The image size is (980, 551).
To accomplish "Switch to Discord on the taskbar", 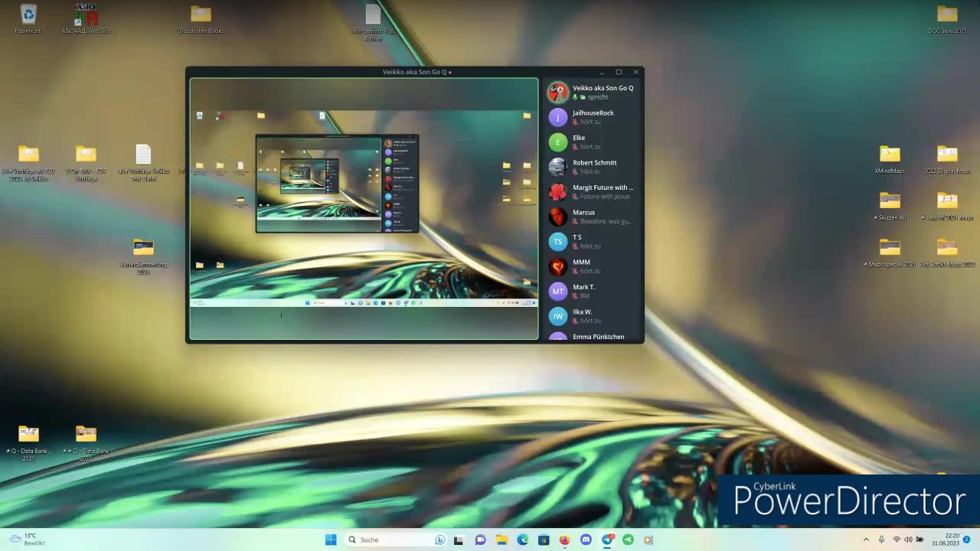I will 586,540.
